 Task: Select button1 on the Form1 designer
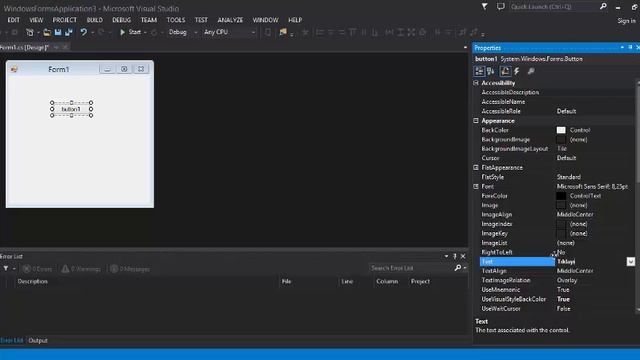point(71,109)
